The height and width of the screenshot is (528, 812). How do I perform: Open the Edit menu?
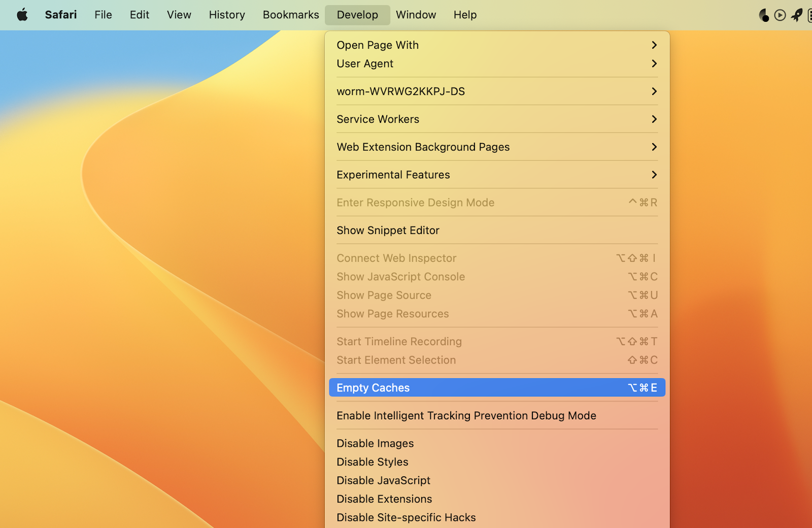coord(140,15)
